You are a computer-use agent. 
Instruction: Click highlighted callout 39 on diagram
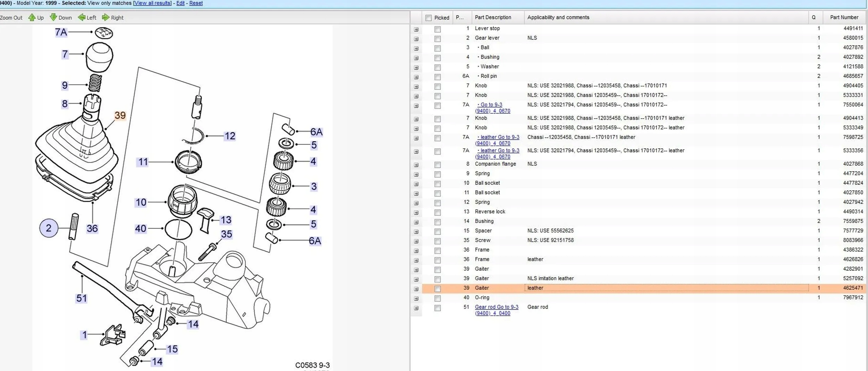[120, 115]
